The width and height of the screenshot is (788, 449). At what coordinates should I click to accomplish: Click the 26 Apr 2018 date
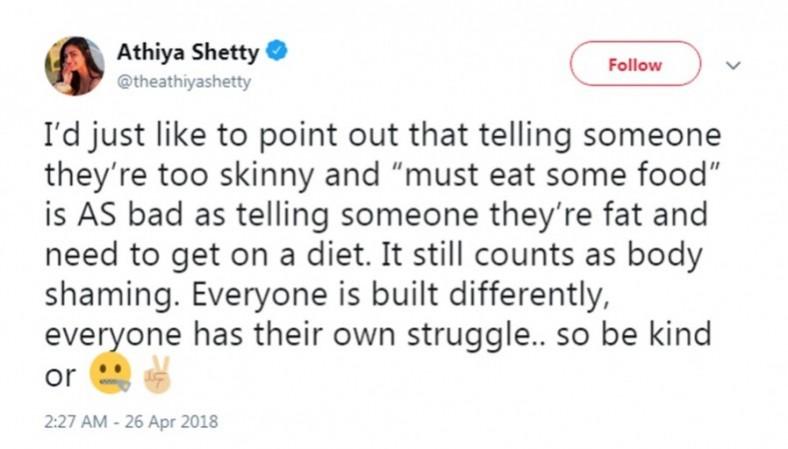[x=171, y=421]
